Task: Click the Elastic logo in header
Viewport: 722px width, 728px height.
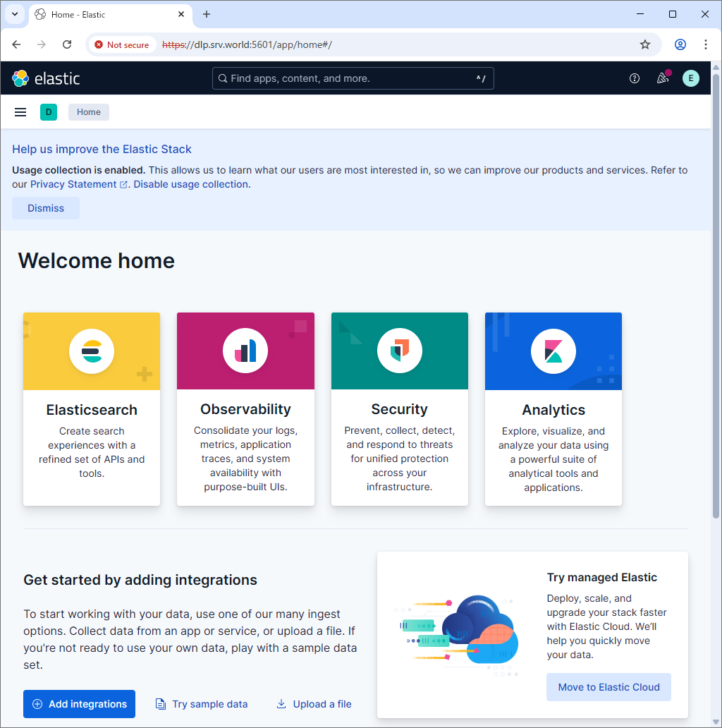Action: 47,78
